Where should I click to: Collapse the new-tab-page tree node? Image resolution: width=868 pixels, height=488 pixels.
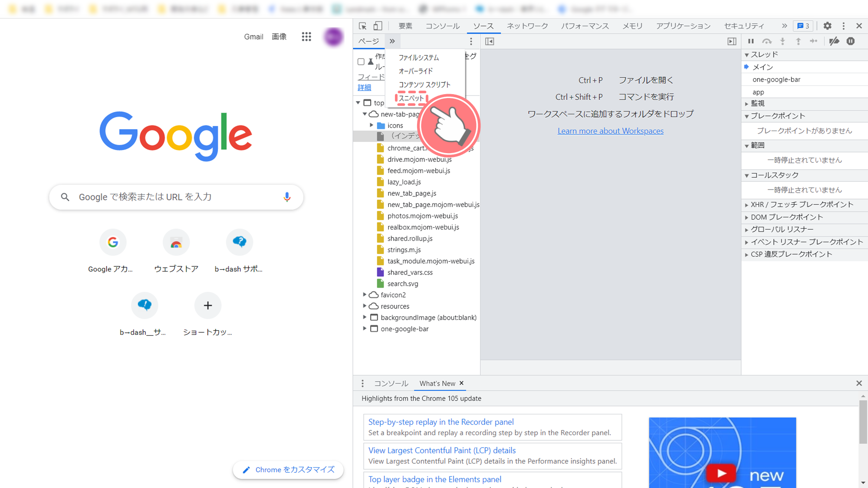point(365,114)
